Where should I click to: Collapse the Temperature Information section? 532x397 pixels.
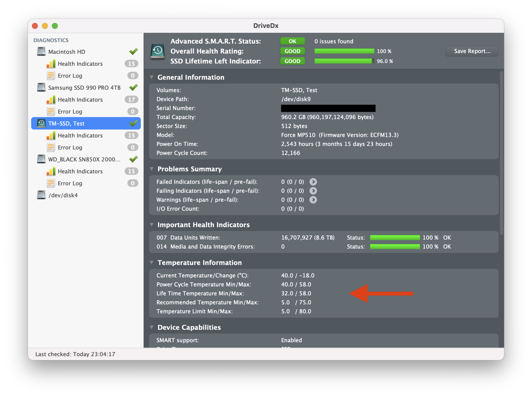152,263
